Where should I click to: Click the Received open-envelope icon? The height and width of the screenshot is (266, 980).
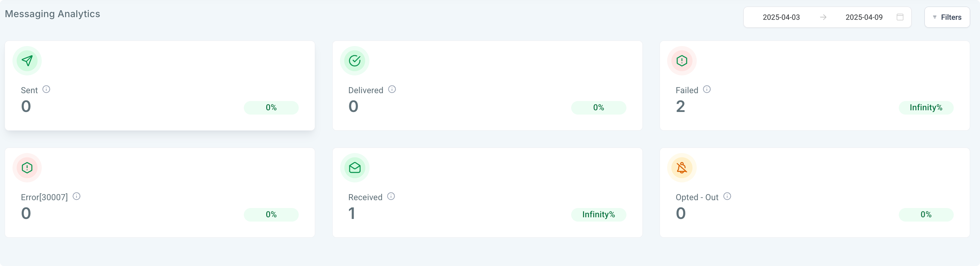(355, 168)
